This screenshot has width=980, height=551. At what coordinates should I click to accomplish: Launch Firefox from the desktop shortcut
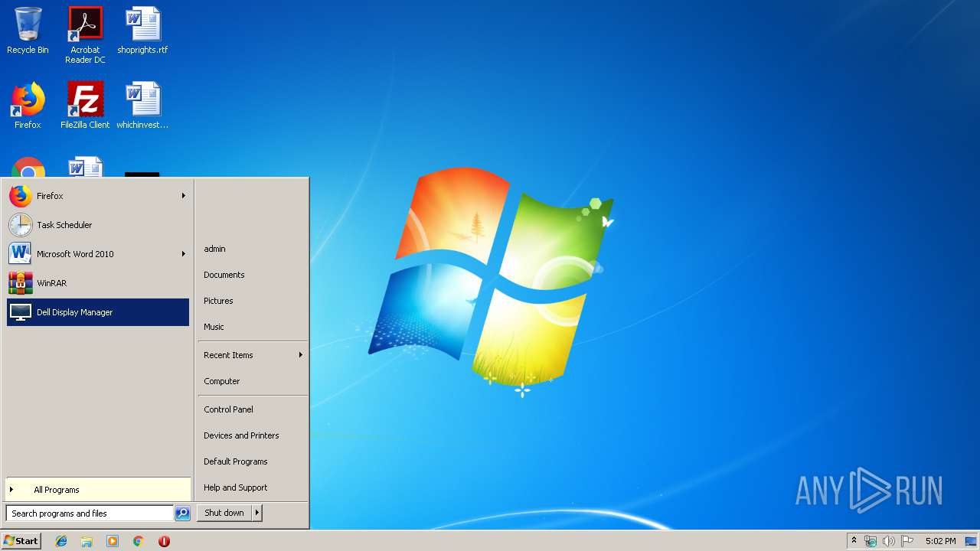[28, 106]
